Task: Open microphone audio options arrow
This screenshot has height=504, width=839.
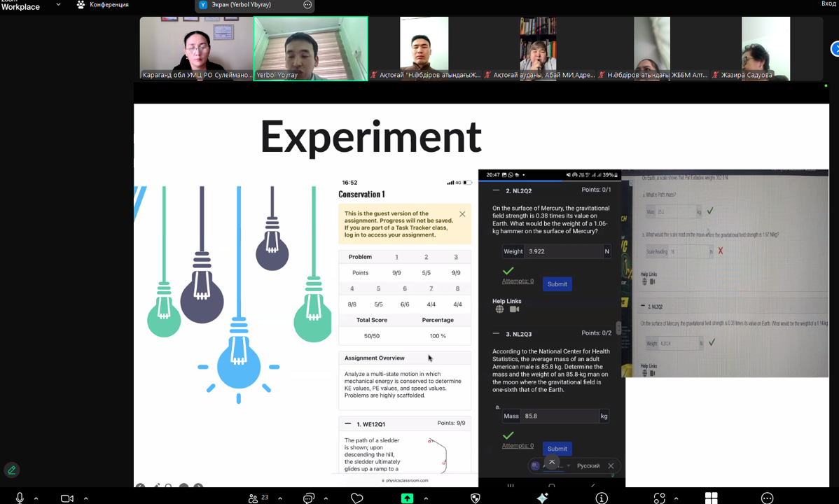Action: pos(36,498)
